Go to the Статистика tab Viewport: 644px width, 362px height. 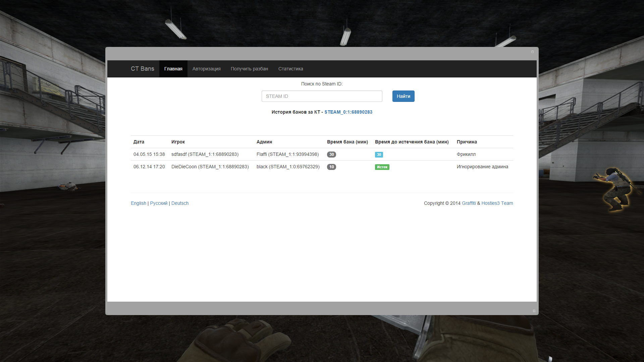[290, 69]
